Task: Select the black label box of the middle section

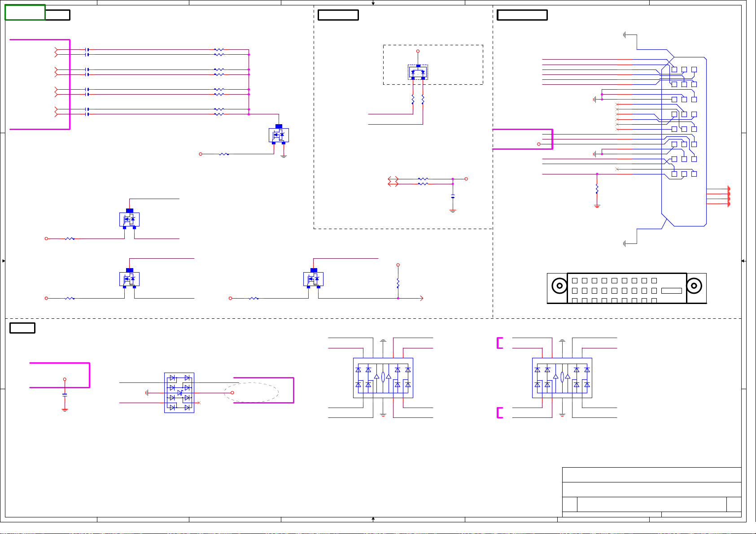Action: [x=338, y=15]
